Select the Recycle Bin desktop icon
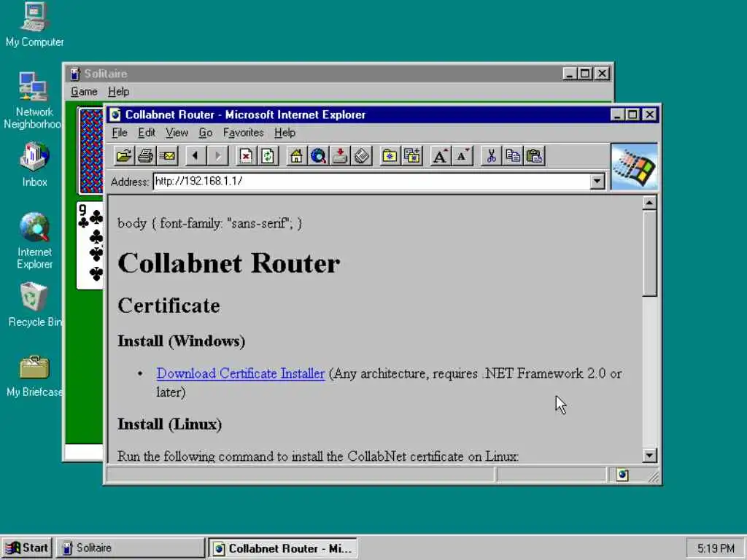The height and width of the screenshot is (560, 747). tap(34, 305)
